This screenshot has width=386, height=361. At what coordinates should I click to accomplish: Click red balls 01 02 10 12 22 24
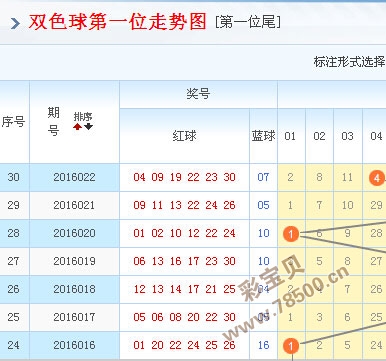[x=185, y=233]
